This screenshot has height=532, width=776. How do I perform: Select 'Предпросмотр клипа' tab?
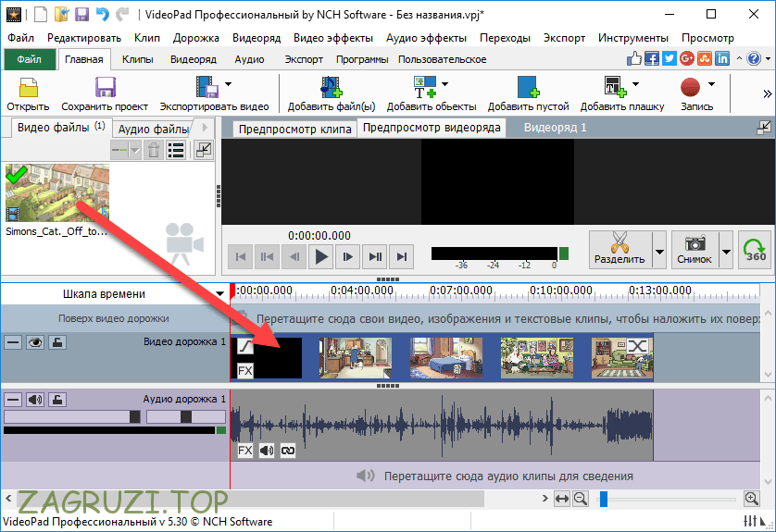294,129
